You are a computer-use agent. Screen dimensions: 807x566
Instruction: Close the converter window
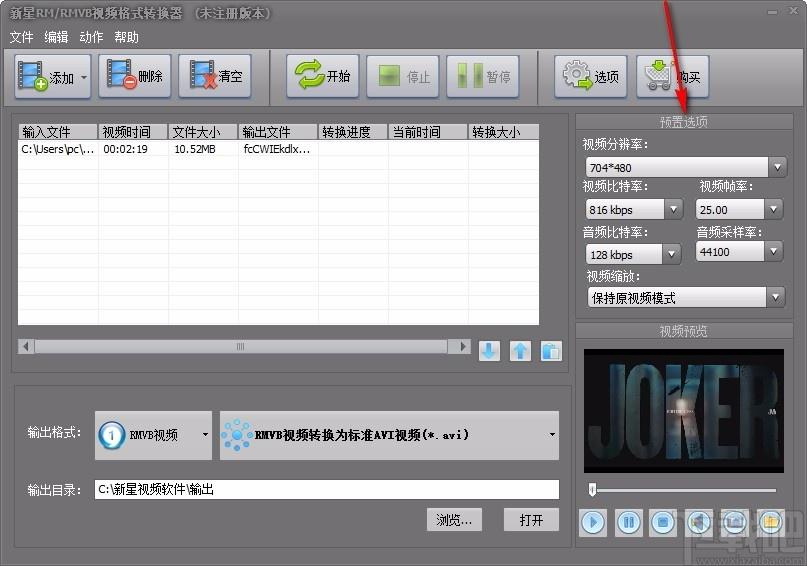(793, 11)
